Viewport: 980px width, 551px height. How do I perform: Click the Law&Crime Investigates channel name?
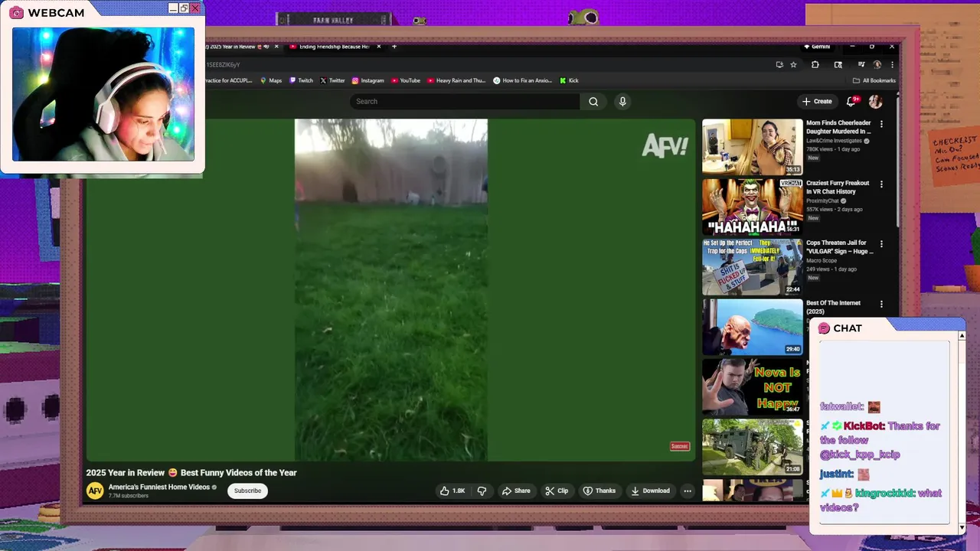pos(834,141)
